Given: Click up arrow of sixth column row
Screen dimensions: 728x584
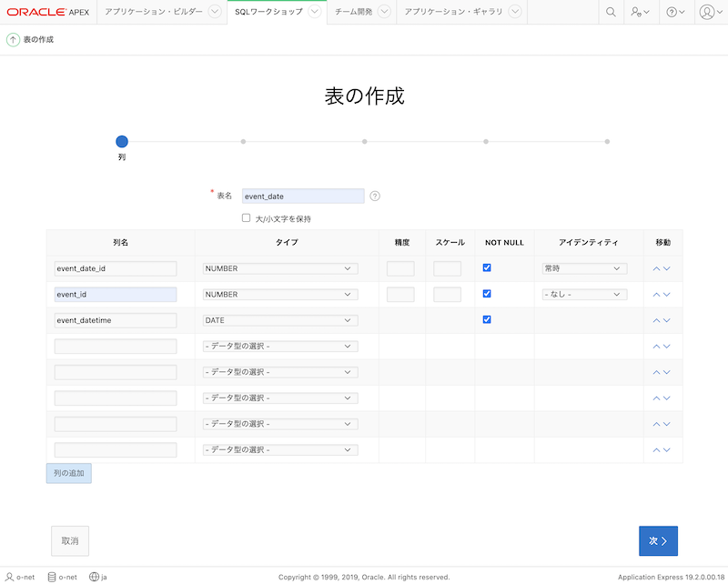Looking at the screenshot, I should 656,398.
